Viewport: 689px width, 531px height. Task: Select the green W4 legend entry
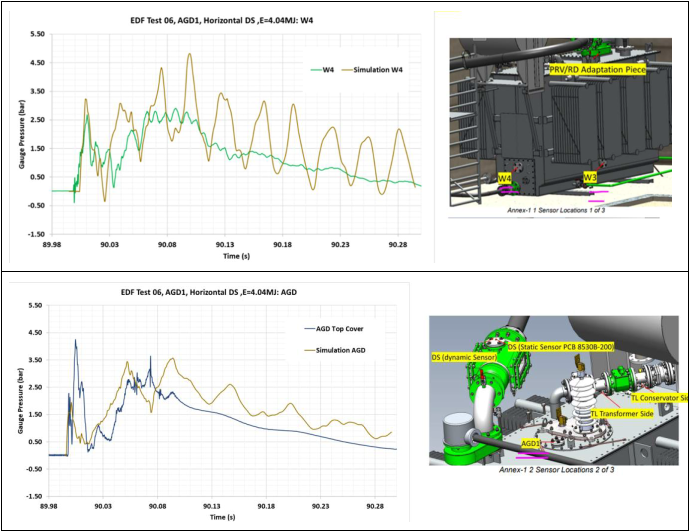(322, 70)
